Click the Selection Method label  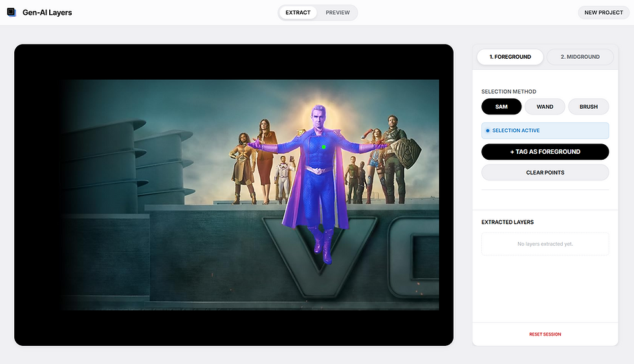[508, 92]
